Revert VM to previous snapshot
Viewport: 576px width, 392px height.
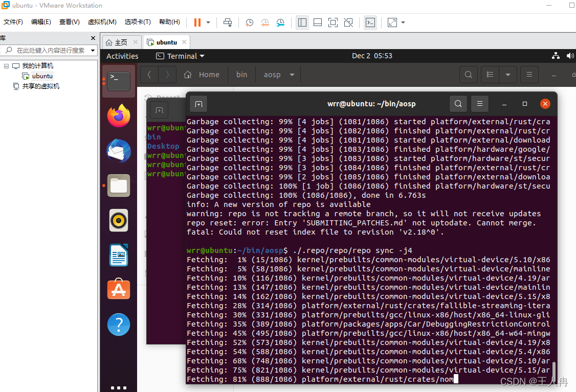click(x=265, y=22)
